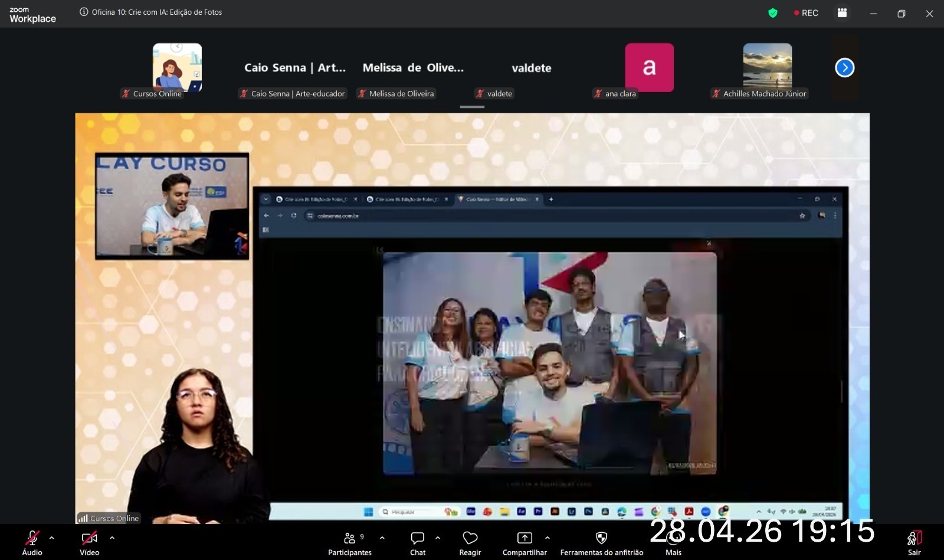Click the tab search dropdown in shared browser

(x=266, y=199)
